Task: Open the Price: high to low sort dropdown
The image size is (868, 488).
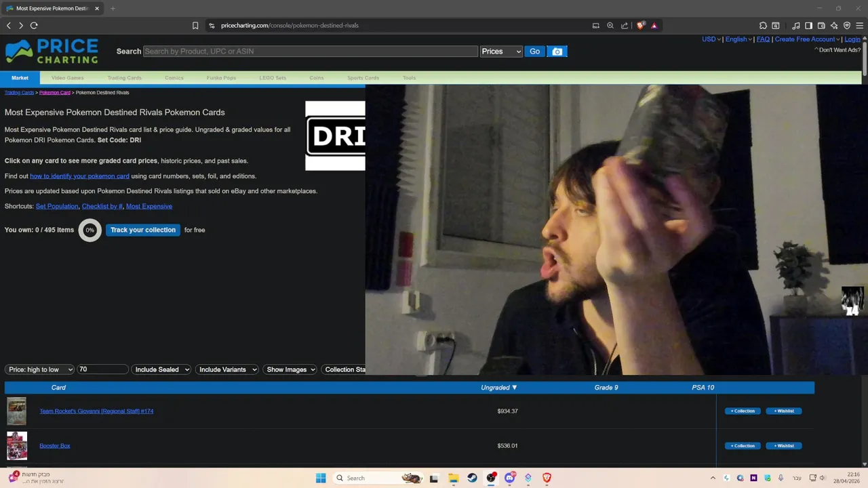Action: pyautogui.click(x=39, y=369)
